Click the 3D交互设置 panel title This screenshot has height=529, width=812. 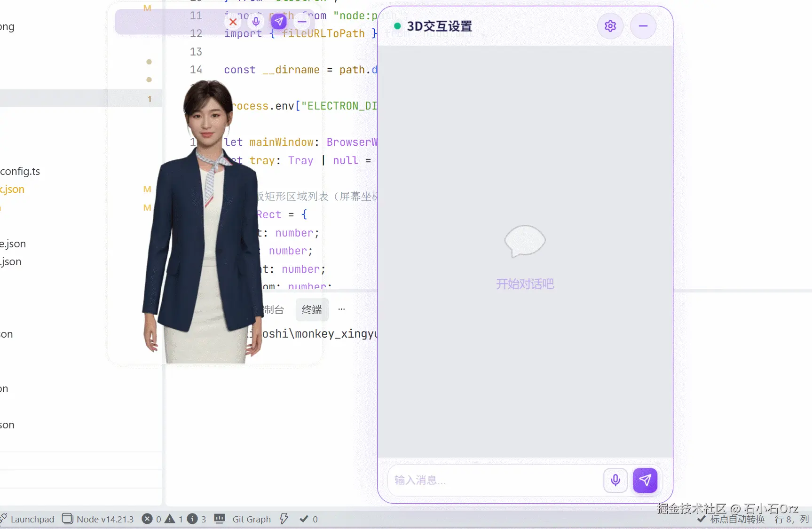440,26
